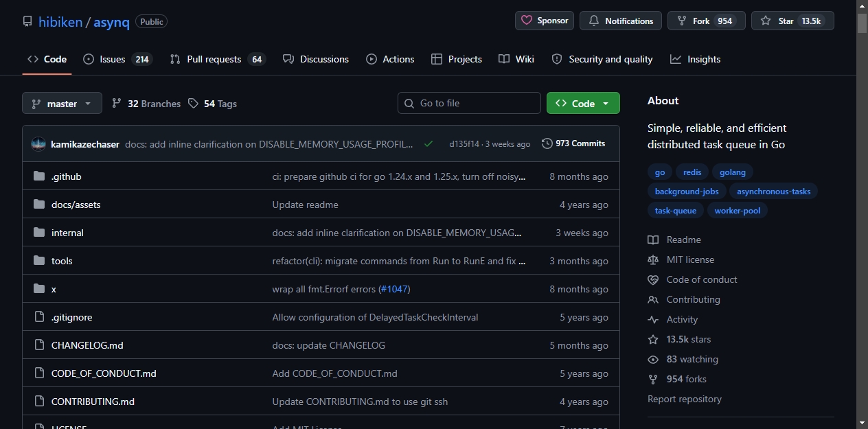
Task: Open Security and quality tab
Action: pos(602,59)
